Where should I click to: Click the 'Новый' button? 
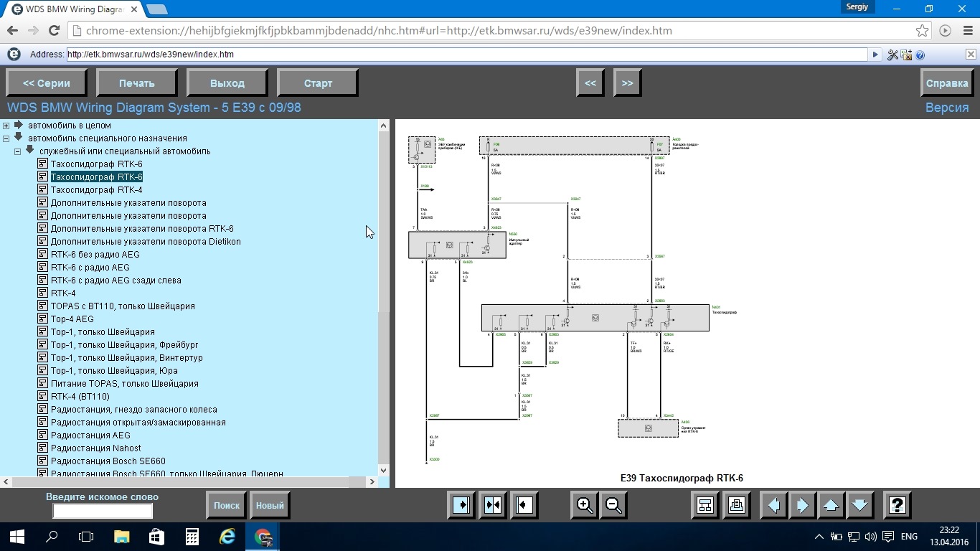tap(270, 505)
